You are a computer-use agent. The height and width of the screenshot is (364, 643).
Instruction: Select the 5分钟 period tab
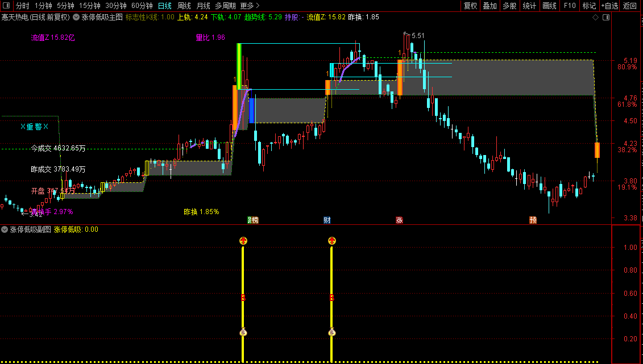pos(65,6)
